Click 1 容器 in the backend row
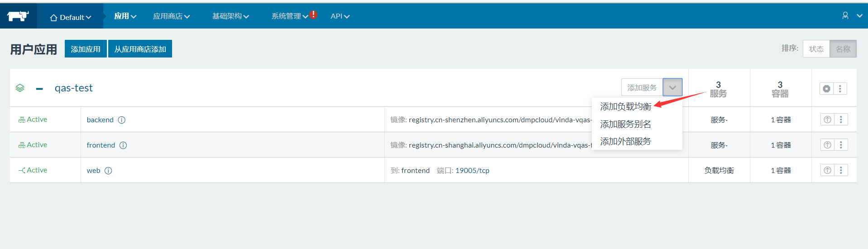868x249 pixels. coord(781,120)
